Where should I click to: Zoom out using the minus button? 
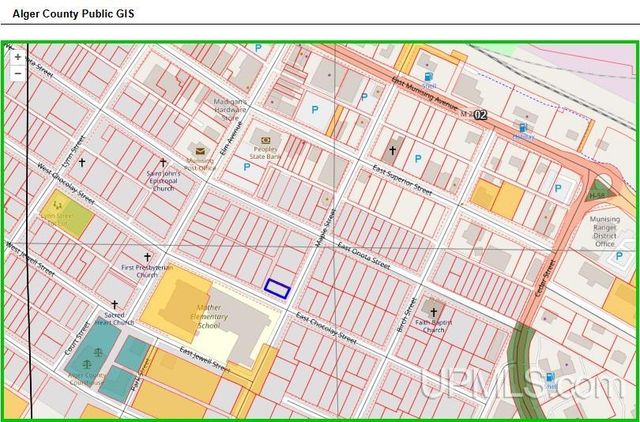[x=18, y=73]
